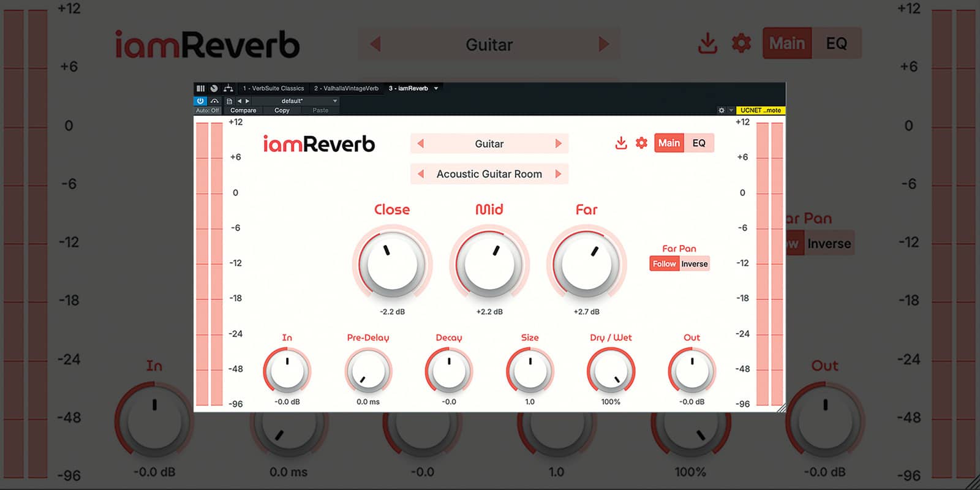Click the 1.0 value under Size

pos(530,402)
